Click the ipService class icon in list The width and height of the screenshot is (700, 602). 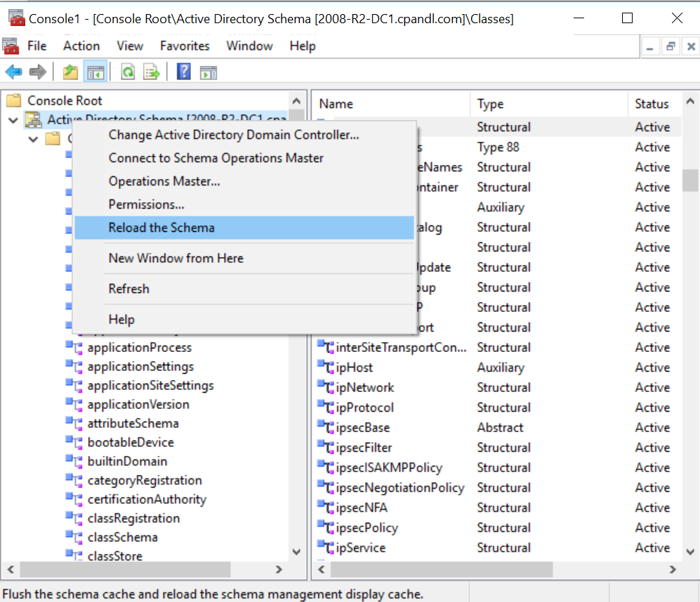pyautogui.click(x=326, y=547)
